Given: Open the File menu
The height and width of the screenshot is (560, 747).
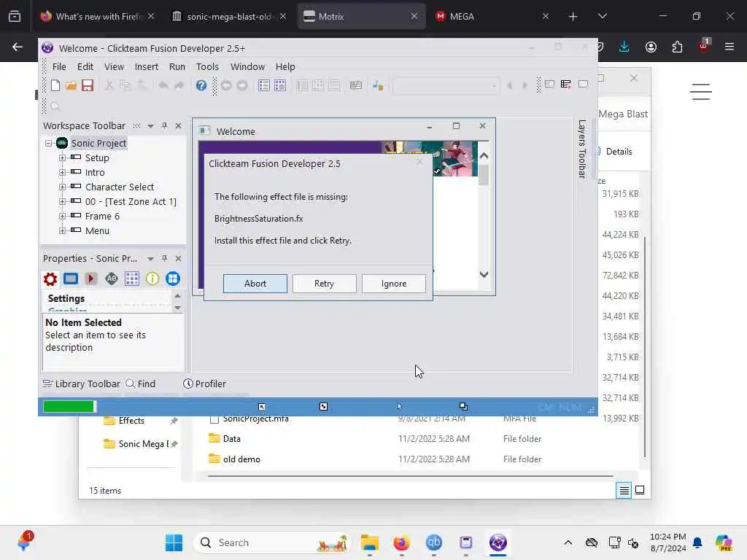Looking at the screenshot, I should (x=59, y=66).
